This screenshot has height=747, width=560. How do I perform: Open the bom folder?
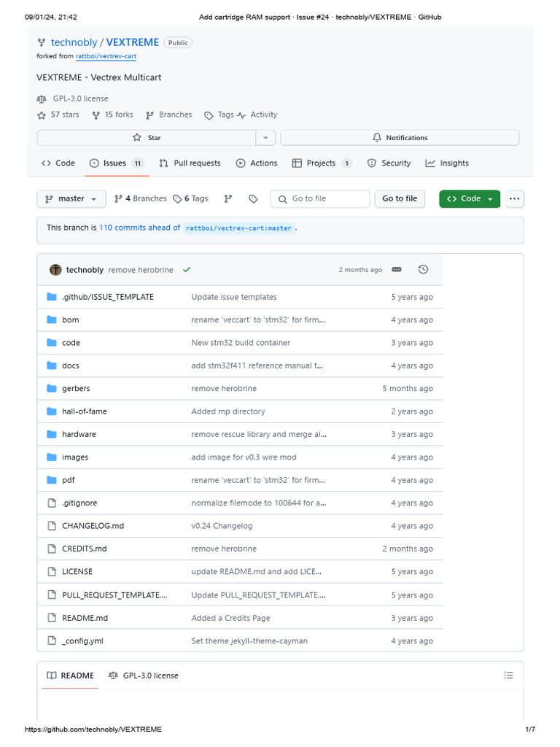click(x=71, y=320)
